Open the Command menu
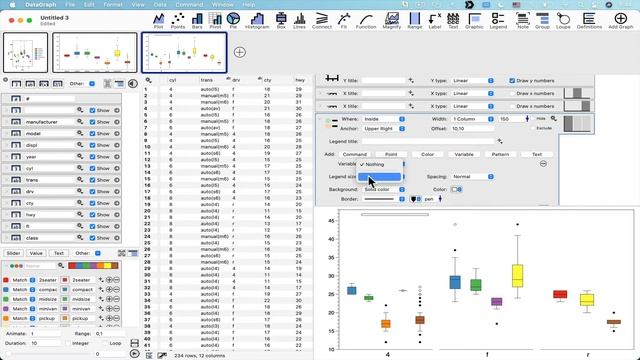Screen dimensions: 640x360 (189, 4)
